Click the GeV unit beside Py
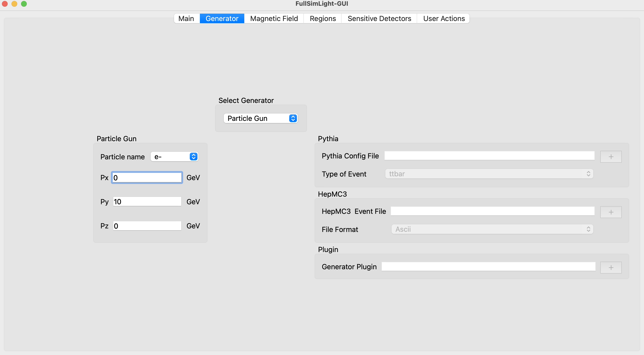The image size is (644, 355). [x=193, y=202]
